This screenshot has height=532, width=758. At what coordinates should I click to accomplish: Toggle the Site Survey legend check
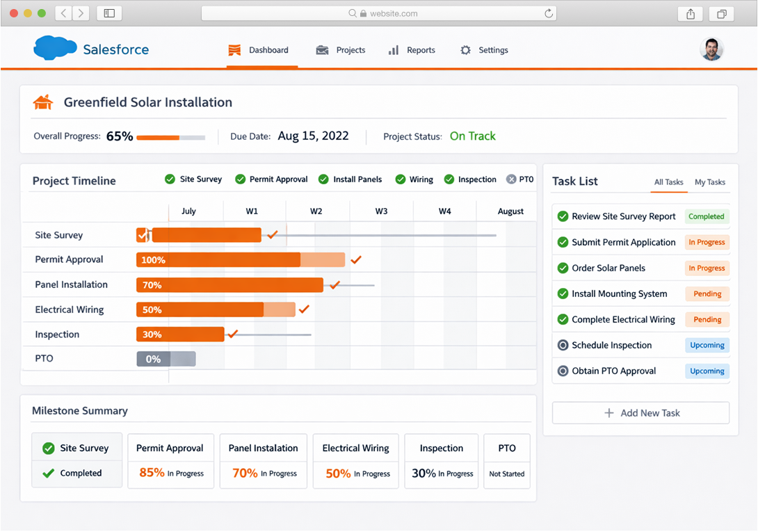tap(170, 179)
